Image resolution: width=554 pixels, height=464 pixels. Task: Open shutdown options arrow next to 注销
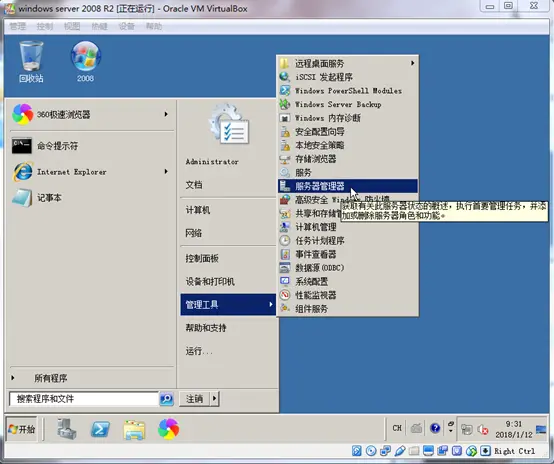214,399
